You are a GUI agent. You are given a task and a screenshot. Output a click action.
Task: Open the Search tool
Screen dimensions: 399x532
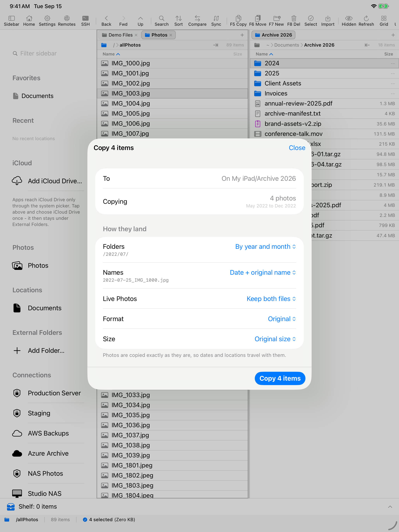point(162,21)
